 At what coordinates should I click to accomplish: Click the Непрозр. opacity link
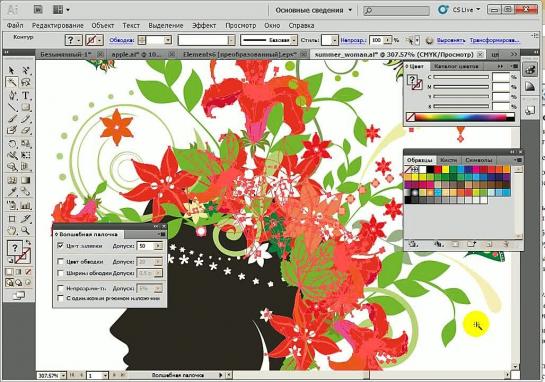353,40
